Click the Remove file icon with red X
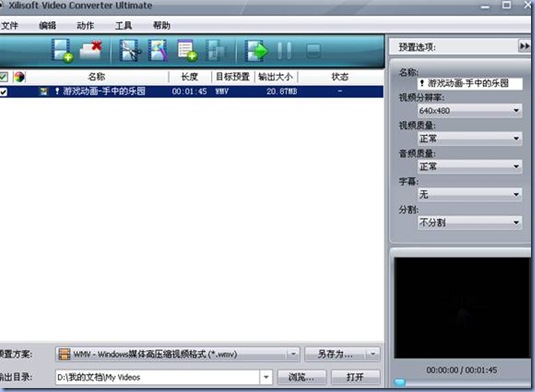 pyautogui.click(x=91, y=50)
